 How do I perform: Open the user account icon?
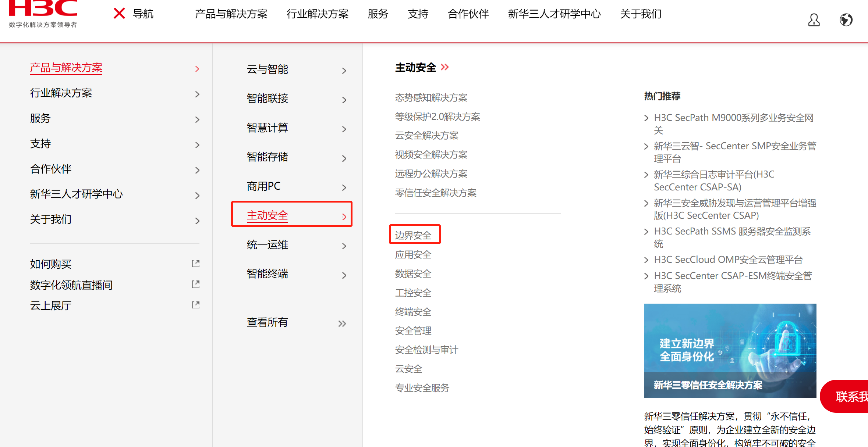814,20
